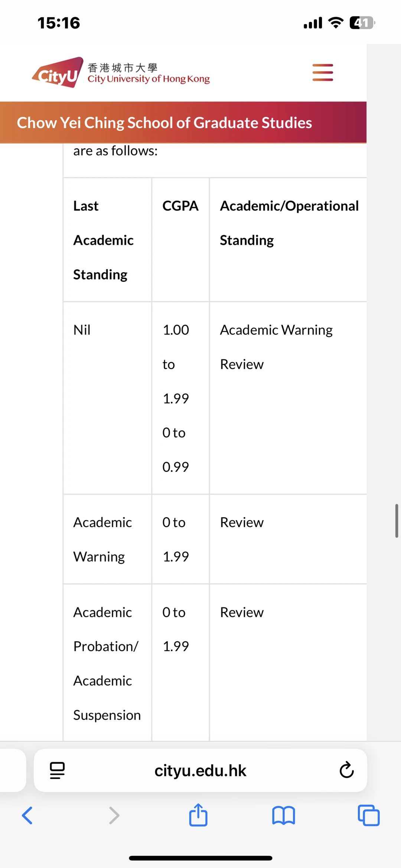The height and width of the screenshot is (868, 401).
Task: Reload the page with refresh icon
Action: point(346,770)
